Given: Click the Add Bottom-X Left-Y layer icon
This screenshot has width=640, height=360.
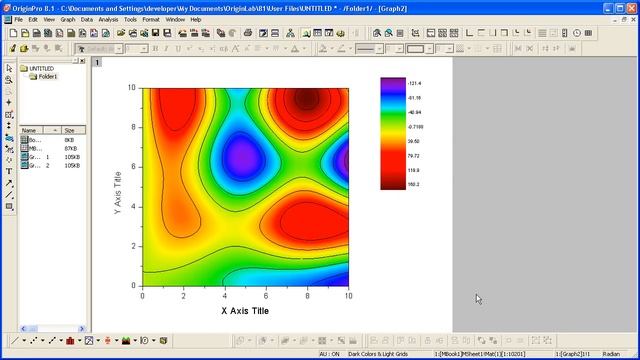Looking at the screenshot, I should (469, 33).
